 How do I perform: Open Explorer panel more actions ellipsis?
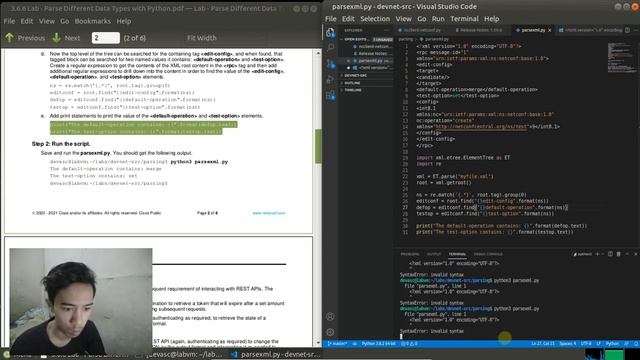coord(386,30)
